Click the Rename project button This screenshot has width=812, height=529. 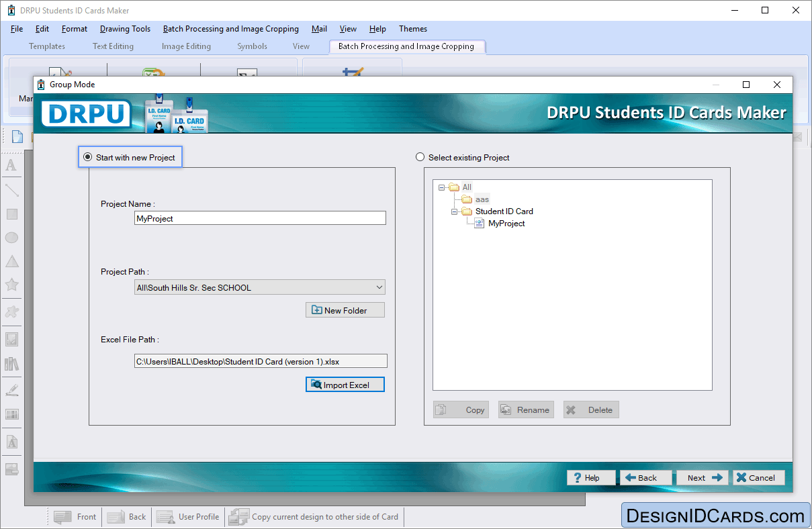pyautogui.click(x=526, y=410)
